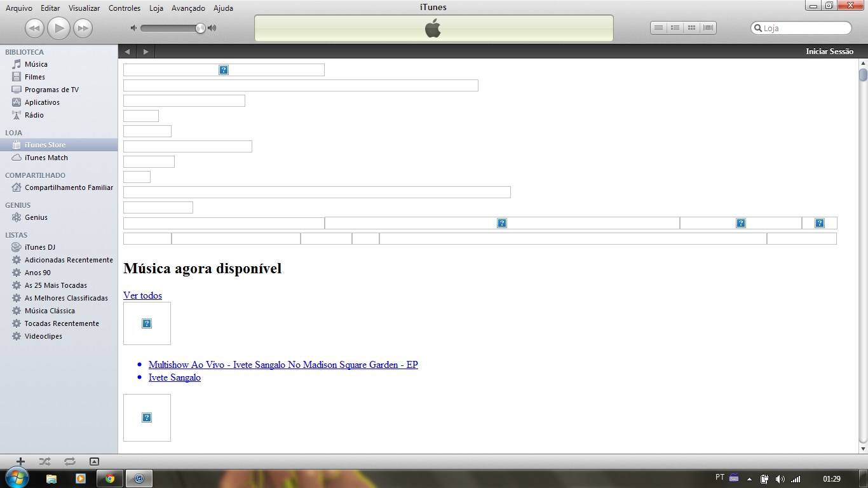
Task: Click the Loja search field
Action: point(801,28)
